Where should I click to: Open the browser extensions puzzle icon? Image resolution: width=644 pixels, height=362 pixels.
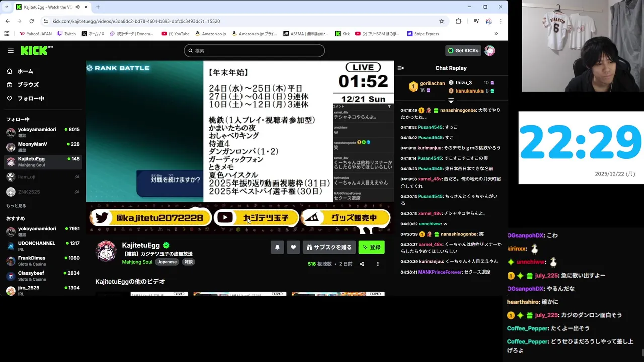(x=459, y=21)
